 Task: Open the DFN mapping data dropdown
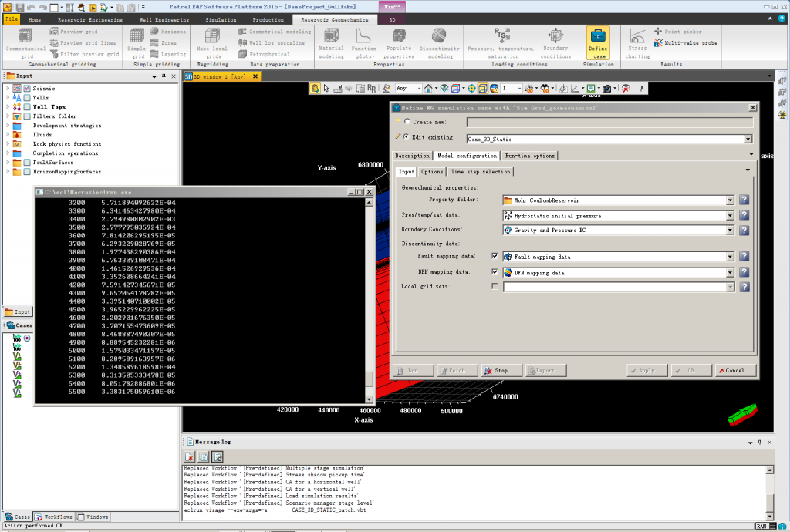(x=730, y=273)
